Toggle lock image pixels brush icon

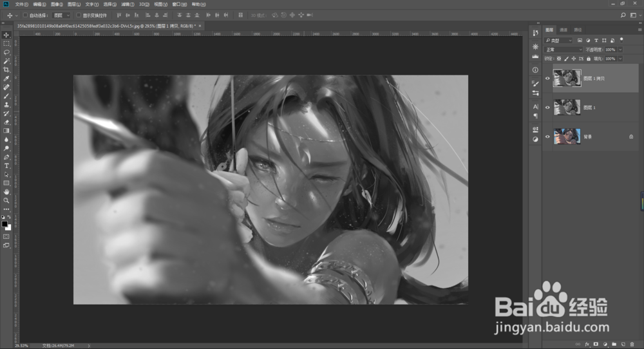(x=566, y=59)
